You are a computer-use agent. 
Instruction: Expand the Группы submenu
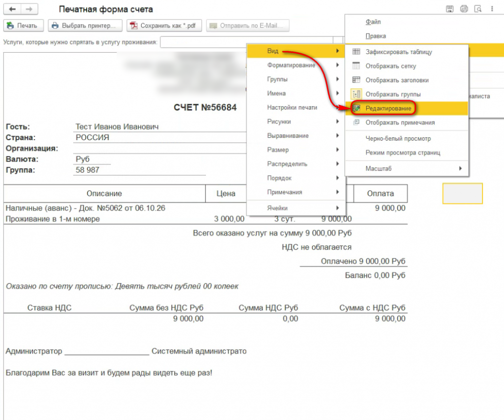tap(296, 79)
